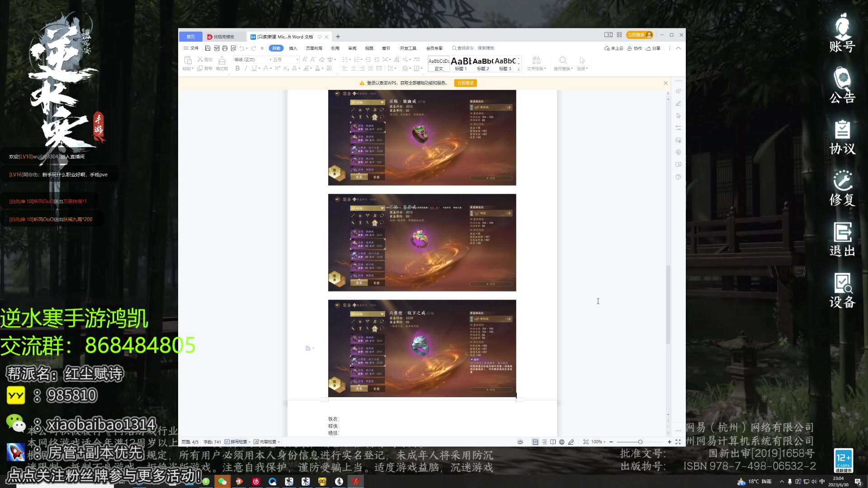Screen dimensions: 868x488
Task: Toggle Bold formatting
Action: click(237, 68)
